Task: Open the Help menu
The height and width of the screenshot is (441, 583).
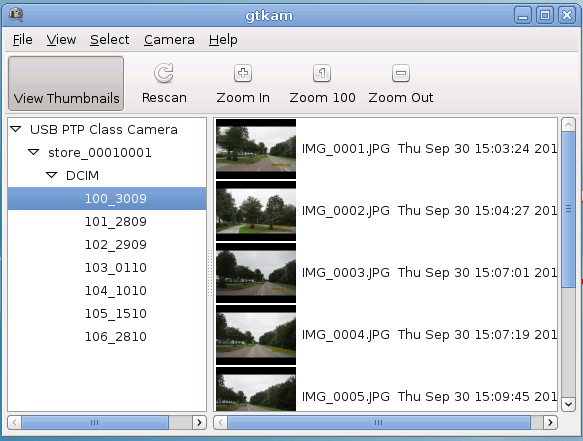Action: 223,39
